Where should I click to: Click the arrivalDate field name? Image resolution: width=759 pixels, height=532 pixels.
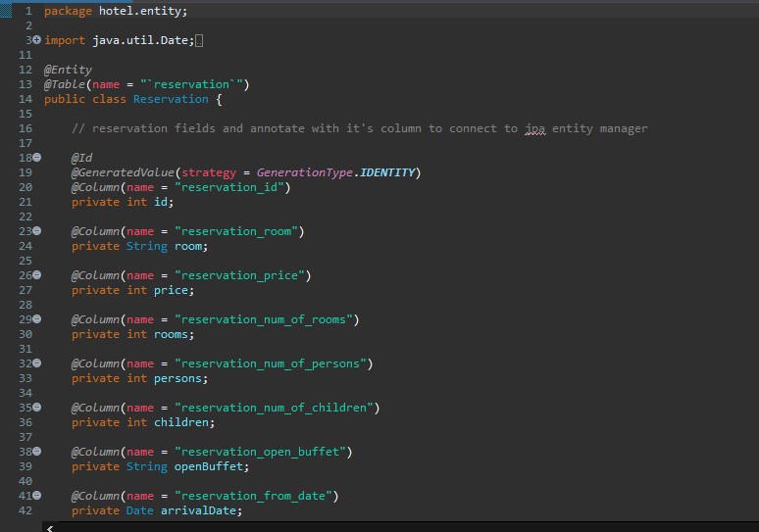tap(198, 510)
